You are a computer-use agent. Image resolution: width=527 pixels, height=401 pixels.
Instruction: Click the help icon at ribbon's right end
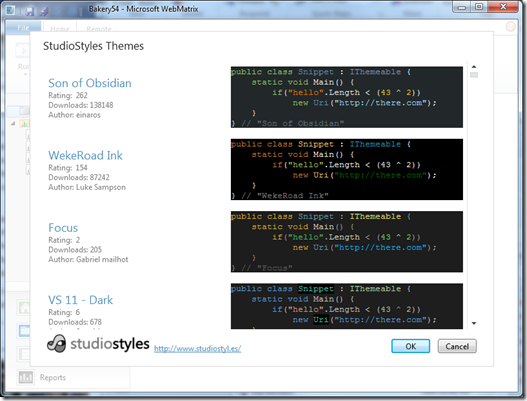pos(511,27)
